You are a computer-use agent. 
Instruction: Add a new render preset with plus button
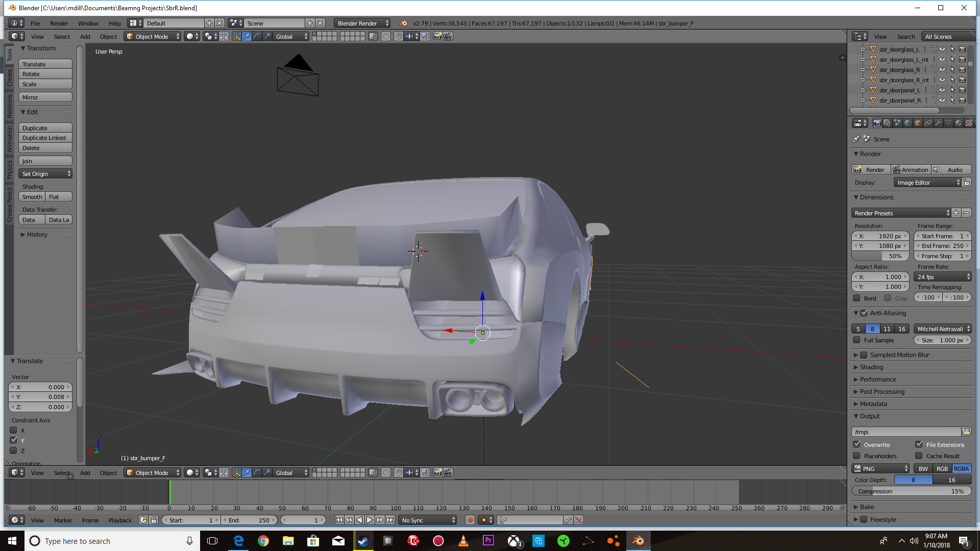[x=956, y=213]
